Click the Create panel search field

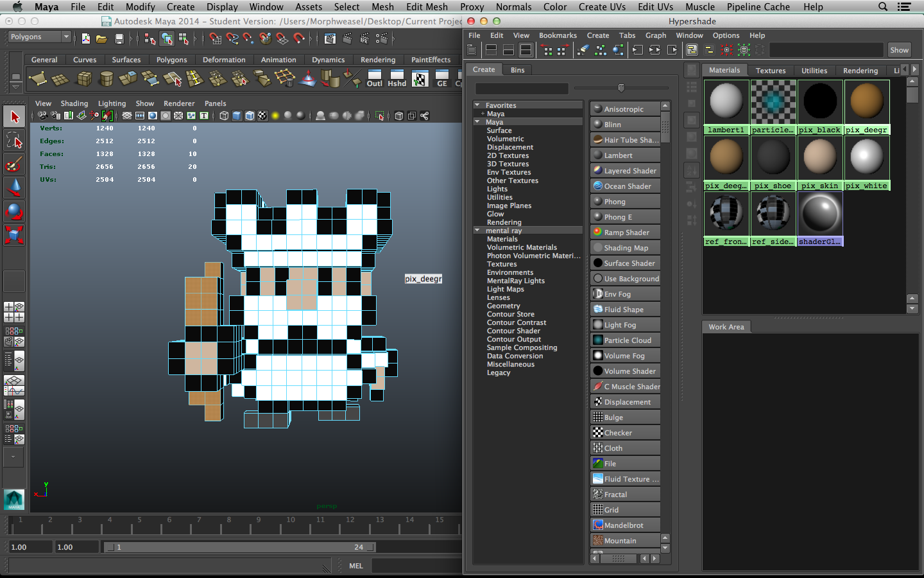(x=522, y=88)
